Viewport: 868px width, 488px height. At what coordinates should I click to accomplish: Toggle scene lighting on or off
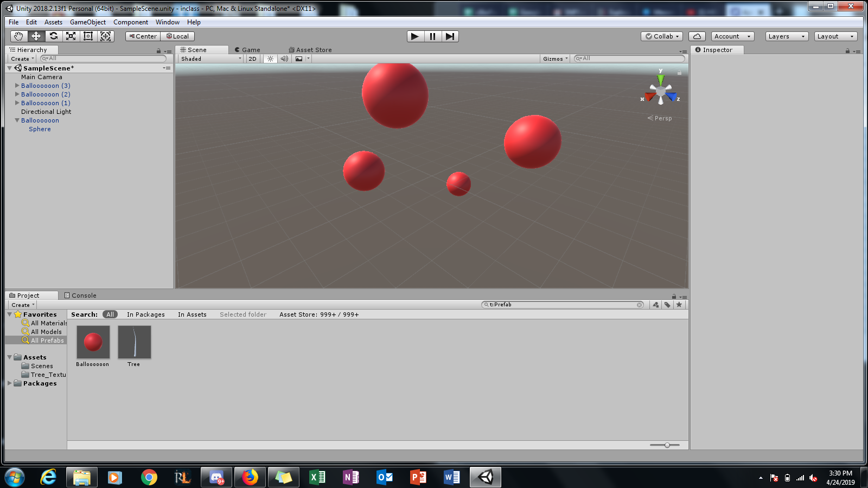click(x=270, y=59)
